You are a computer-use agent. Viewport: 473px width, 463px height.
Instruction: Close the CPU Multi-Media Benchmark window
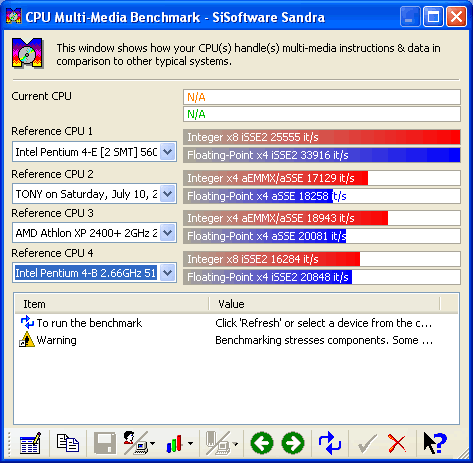pyautogui.click(x=456, y=16)
